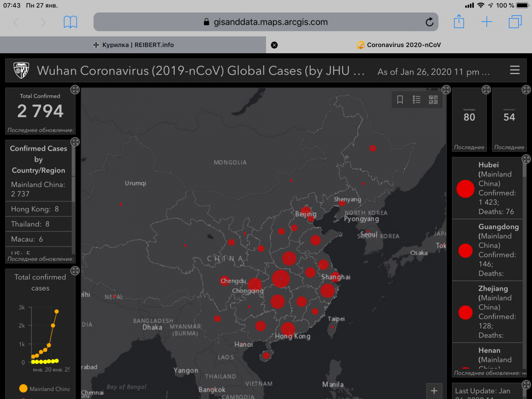This screenshot has height=399, width=532.
Task: Open the basemap gallery grid icon
Action: click(x=433, y=100)
